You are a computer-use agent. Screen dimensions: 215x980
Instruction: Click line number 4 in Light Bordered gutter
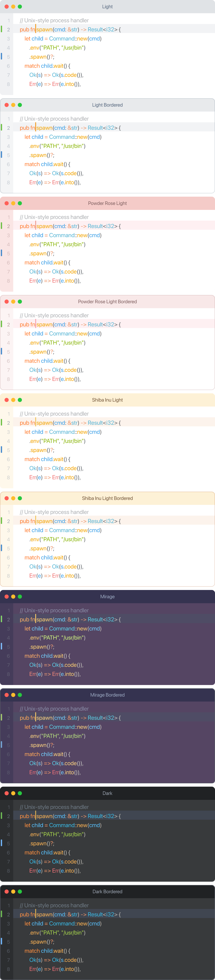8,146
